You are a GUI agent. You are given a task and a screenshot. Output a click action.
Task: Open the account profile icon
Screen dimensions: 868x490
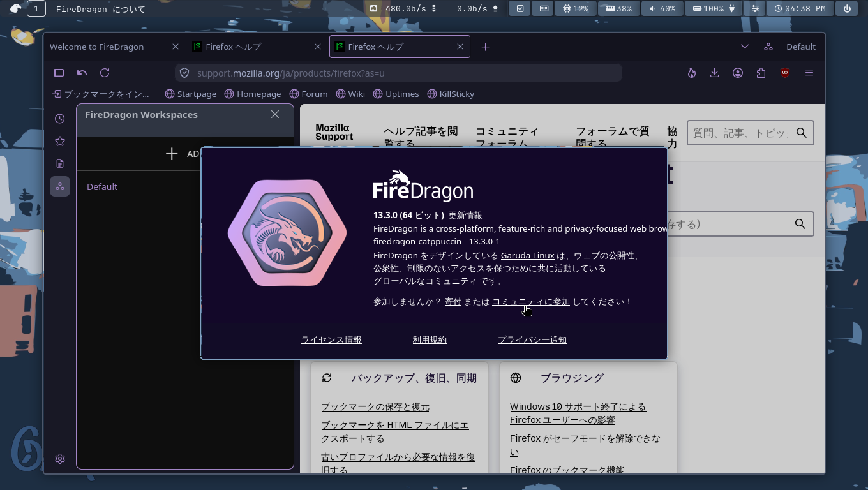coord(738,73)
